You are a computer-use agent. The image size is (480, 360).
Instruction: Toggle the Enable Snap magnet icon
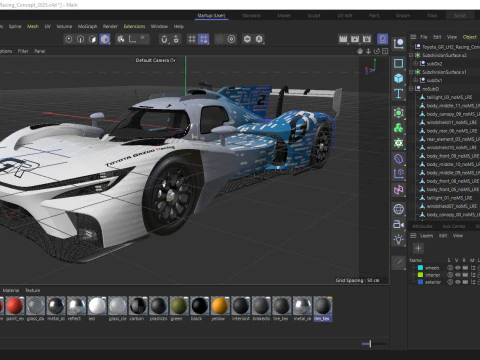164,39
